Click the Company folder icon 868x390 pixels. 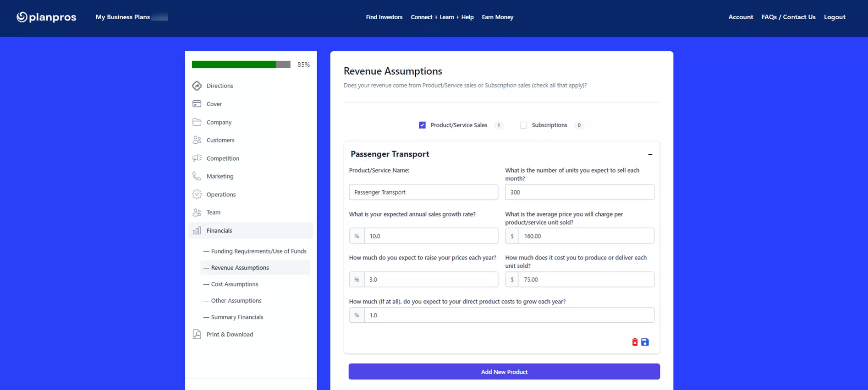(197, 122)
